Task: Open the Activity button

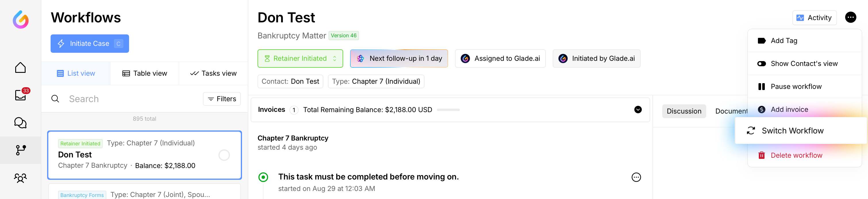Action: pos(814,18)
